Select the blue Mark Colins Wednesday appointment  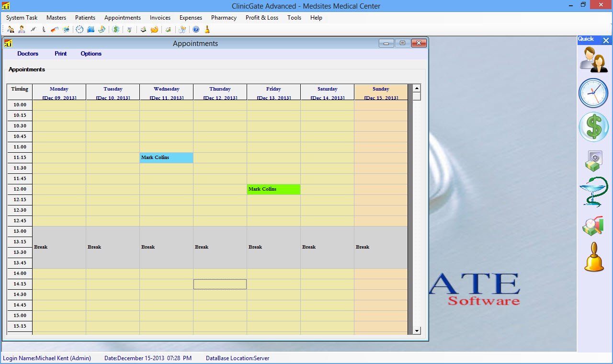tap(166, 158)
